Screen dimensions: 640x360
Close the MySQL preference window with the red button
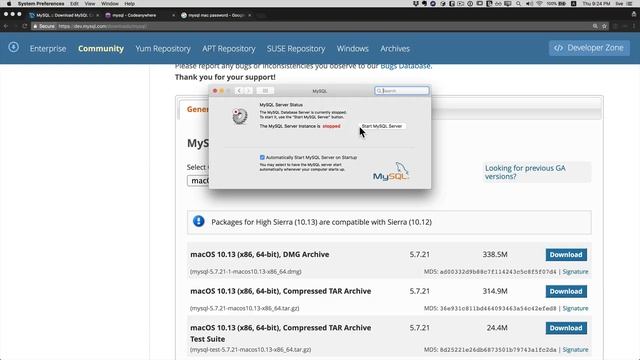215,91
